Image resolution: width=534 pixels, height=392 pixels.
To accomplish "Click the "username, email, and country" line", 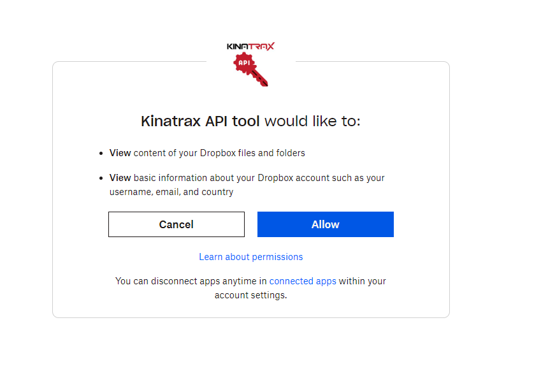I will click(x=171, y=192).
